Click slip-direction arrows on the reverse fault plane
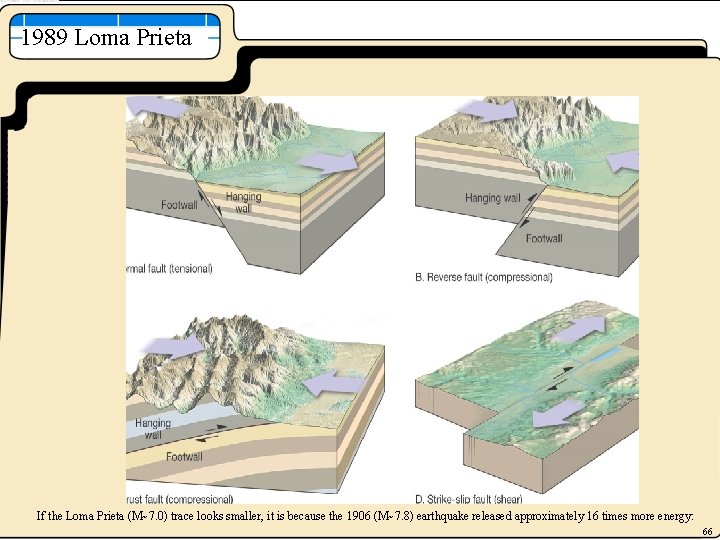The height and width of the screenshot is (540, 720). [x=527, y=211]
